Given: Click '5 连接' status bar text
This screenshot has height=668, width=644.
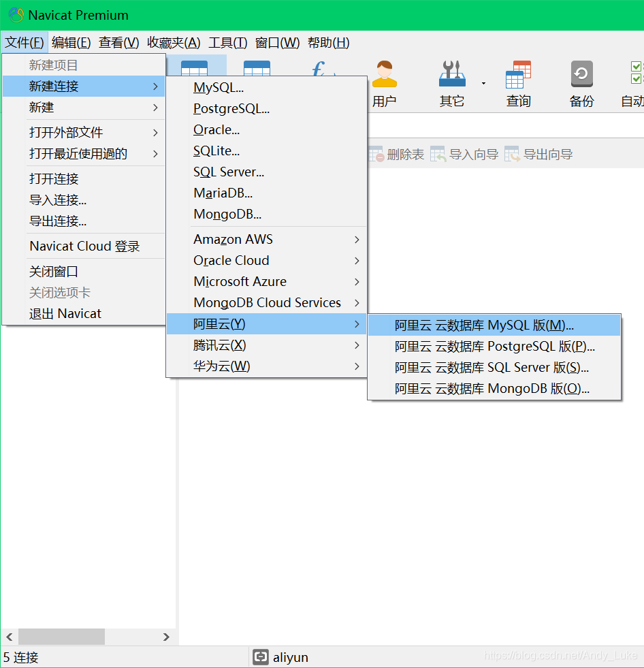Looking at the screenshot, I should point(21,657).
